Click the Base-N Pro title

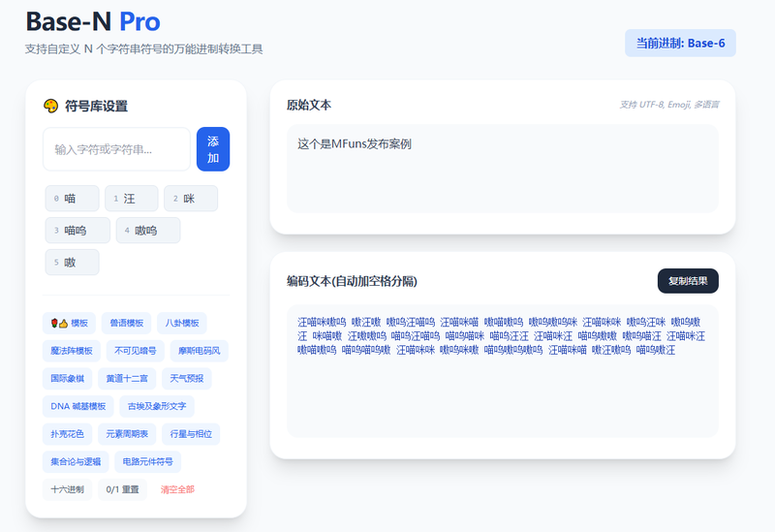tap(93, 21)
